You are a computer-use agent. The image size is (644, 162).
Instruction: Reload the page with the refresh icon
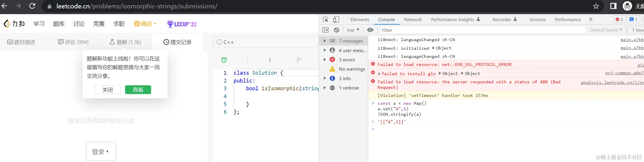pos(32,6)
